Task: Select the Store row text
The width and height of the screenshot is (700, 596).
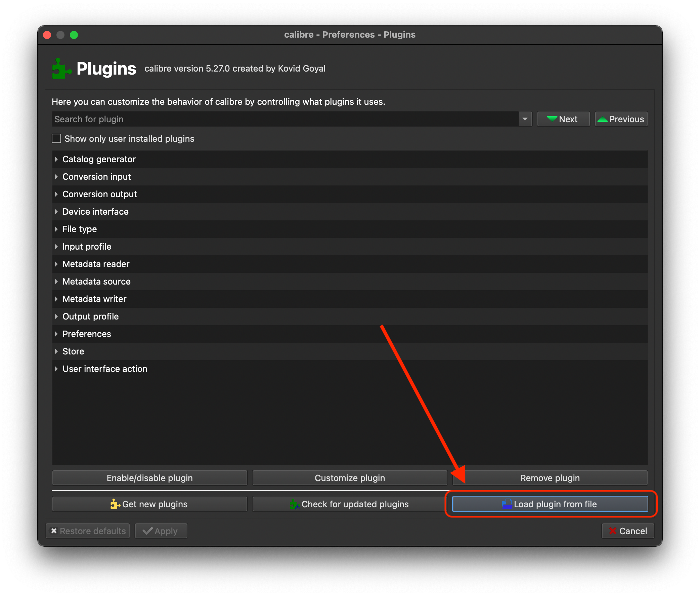Action: pyautogui.click(x=73, y=351)
